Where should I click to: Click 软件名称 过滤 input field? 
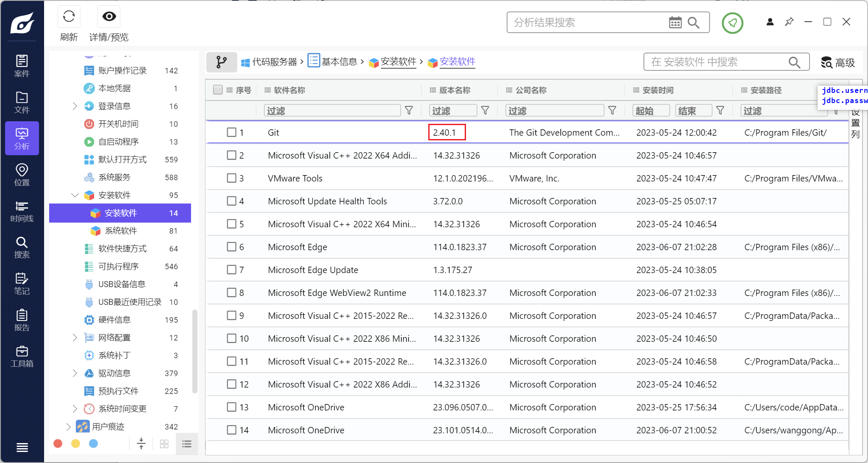point(332,111)
